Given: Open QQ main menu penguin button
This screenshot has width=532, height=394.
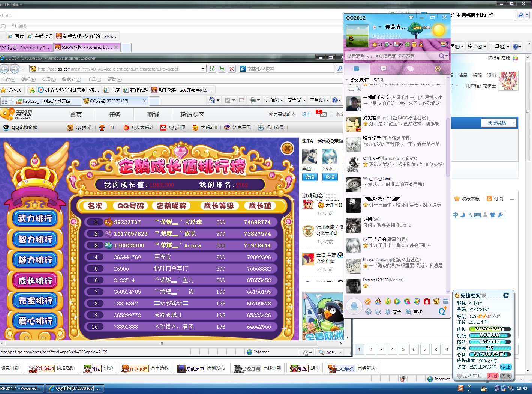Looking at the screenshot, I should pos(354,306).
